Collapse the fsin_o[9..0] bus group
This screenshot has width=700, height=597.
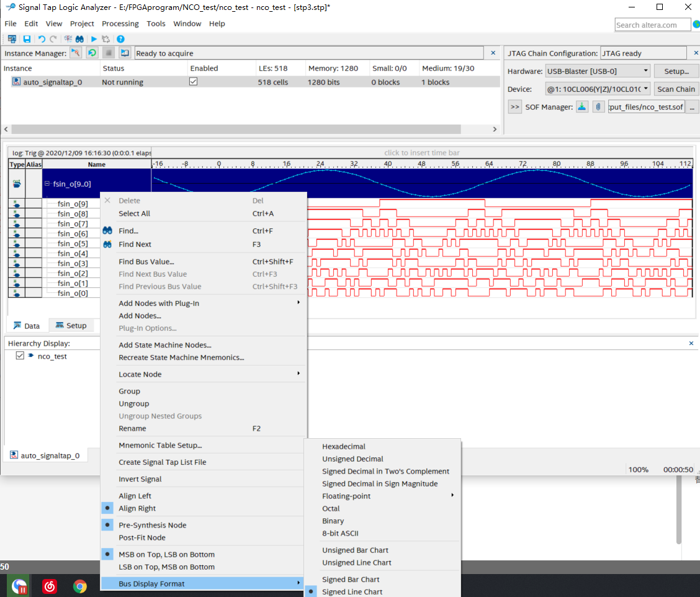click(47, 184)
